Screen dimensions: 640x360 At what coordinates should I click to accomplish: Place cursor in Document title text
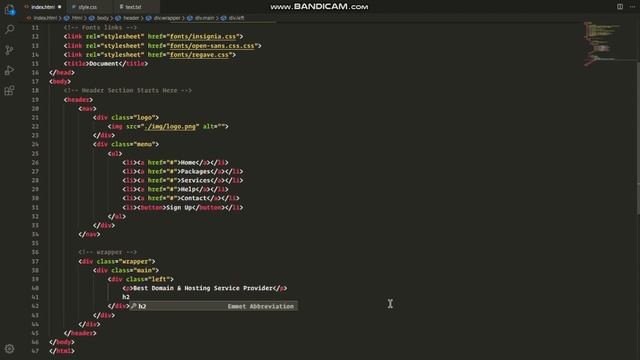pos(104,64)
